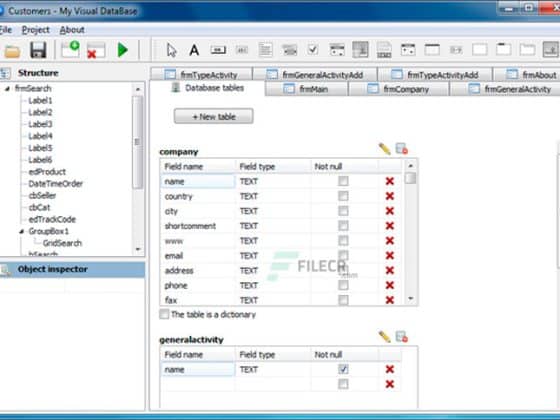This screenshot has width=560, height=420.
Task: Run the project with the green play icon
Action: (122, 50)
